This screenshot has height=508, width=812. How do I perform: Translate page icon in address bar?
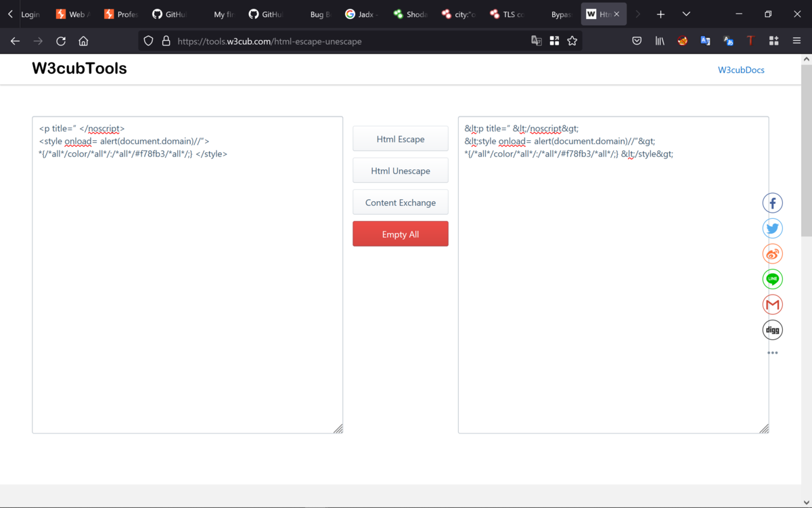click(x=537, y=41)
